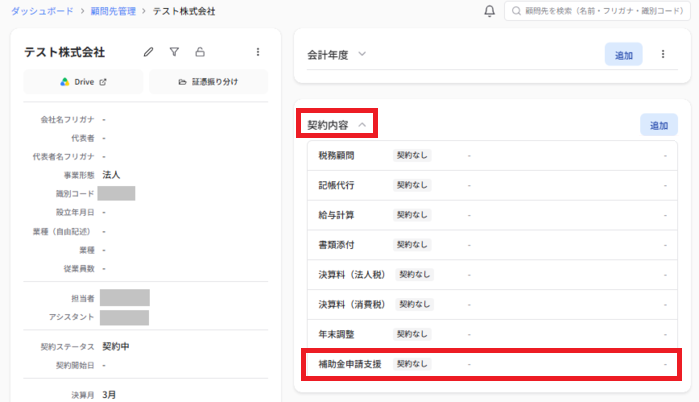Open the 証憑振り分け button
699x402 pixels.
coord(209,82)
